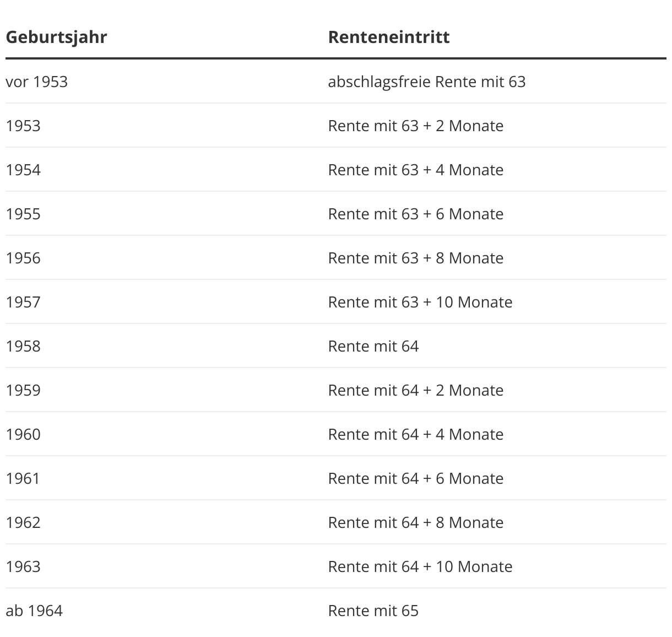Click 'Rente mit 63 + 10 Monate'
Screen dimensions: 672x637
[420, 302]
